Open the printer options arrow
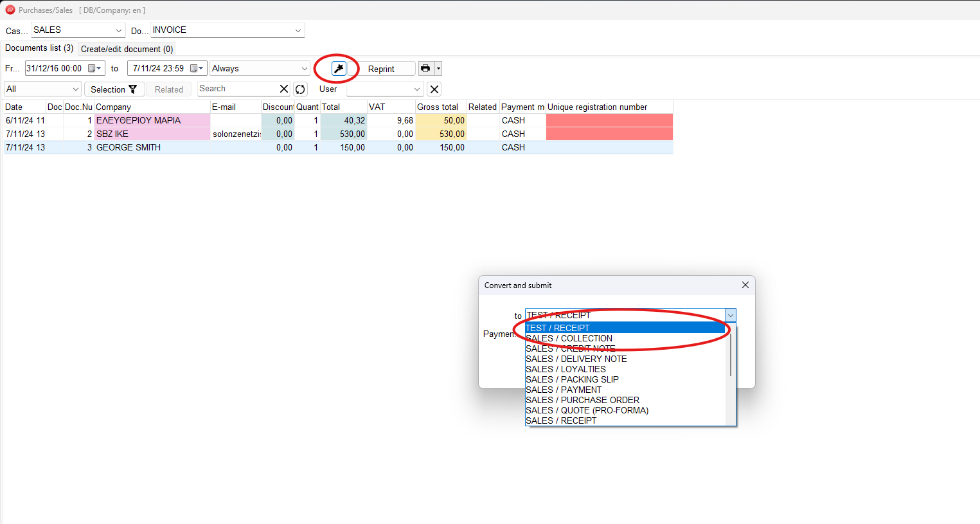 coord(438,69)
